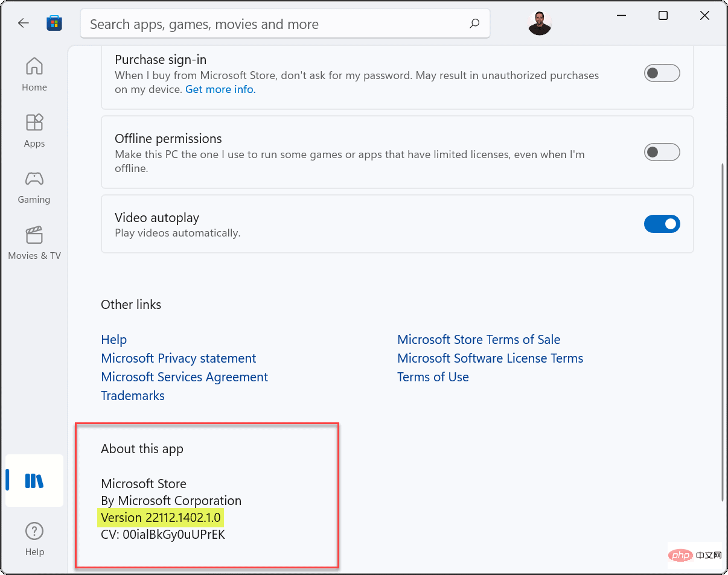This screenshot has height=575, width=728.
Task: Maximize the Microsoft Store window
Action: click(663, 16)
